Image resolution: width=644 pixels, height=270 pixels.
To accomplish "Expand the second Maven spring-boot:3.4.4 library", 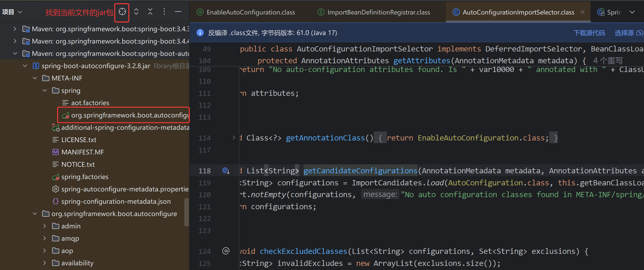I will coord(15,41).
